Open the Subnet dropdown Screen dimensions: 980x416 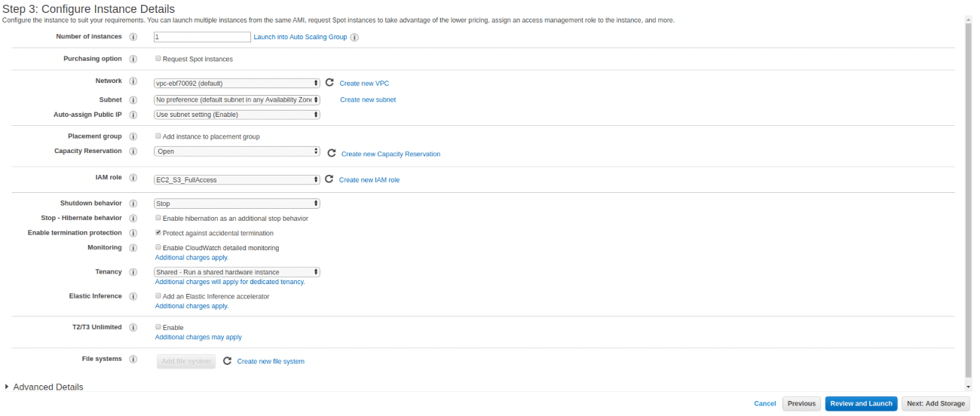click(237, 99)
